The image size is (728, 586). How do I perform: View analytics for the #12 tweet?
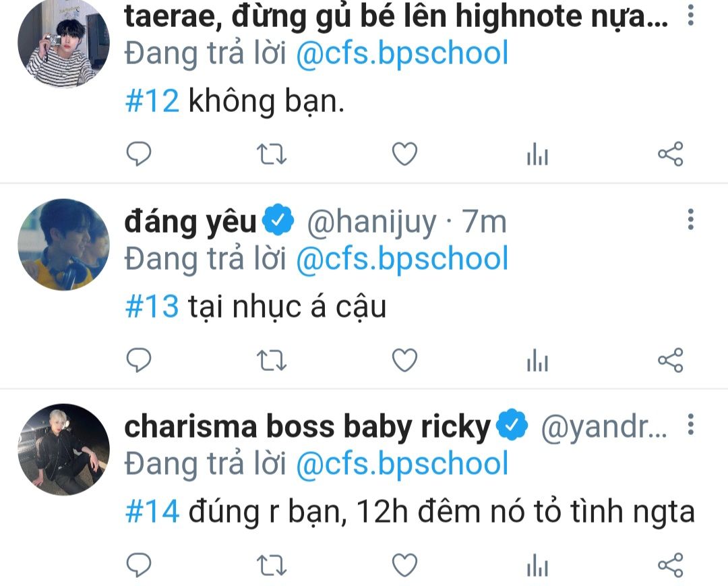pyautogui.click(x=538, y=154)
